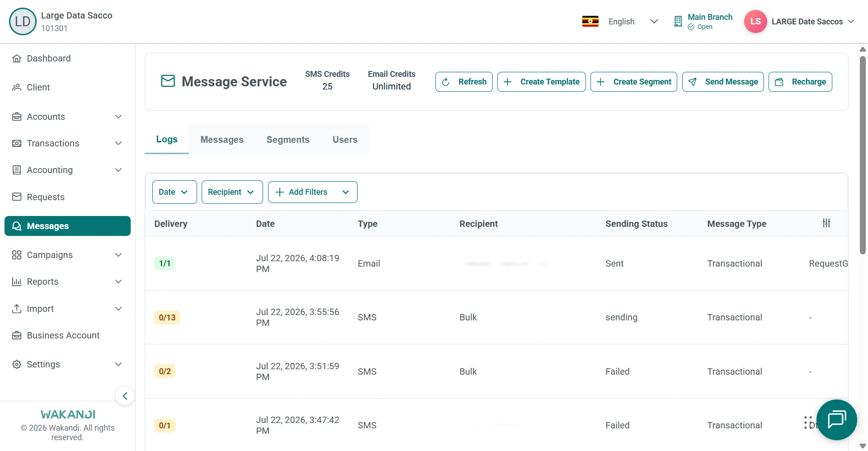This screenshot has width=868, height=451.
Task: Switch to the Messages tab
Action: [x=222, y=140]
